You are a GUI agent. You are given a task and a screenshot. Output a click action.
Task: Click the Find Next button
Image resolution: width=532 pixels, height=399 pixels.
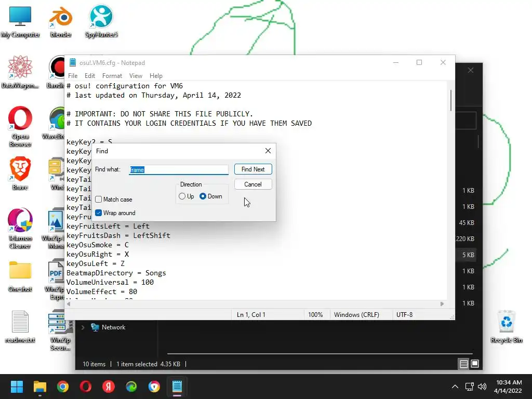point(253,169)
